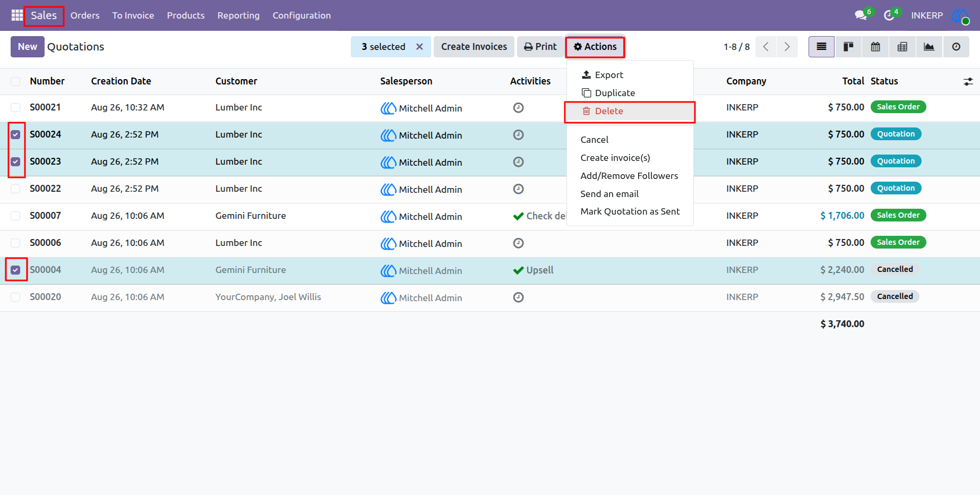
Task: Open the Reporting menu
Action: 238,15
